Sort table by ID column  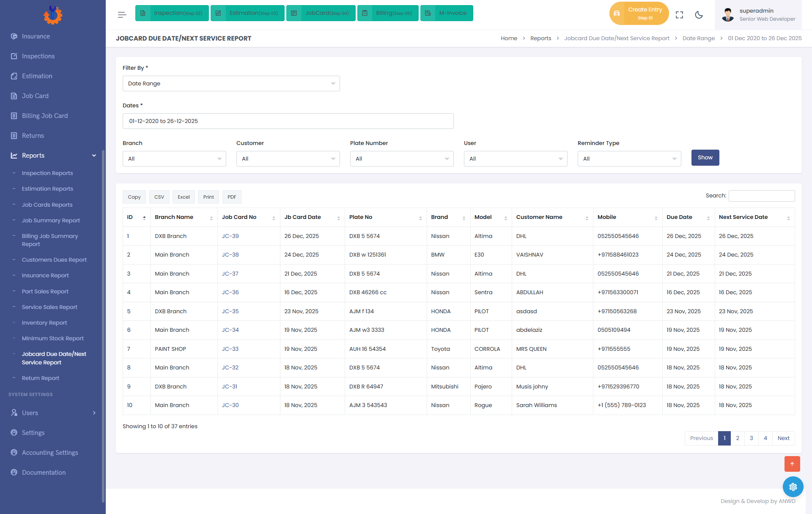137,217
